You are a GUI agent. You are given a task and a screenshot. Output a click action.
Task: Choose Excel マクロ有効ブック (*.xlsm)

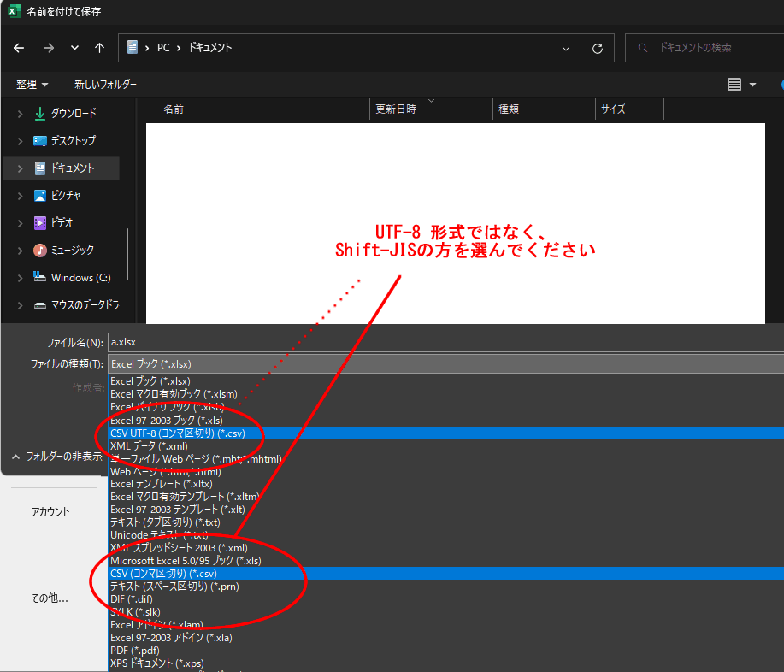[445, 394]
